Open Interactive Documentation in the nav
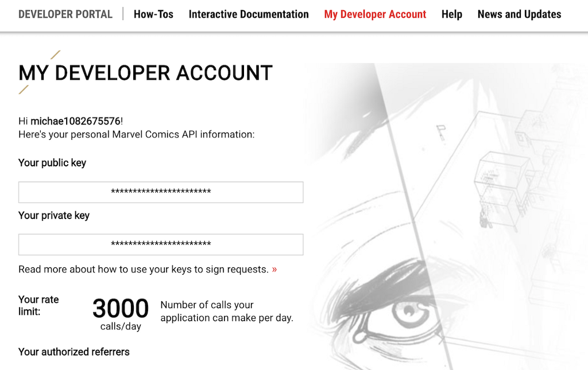The image size is (588, 370). 249,14
